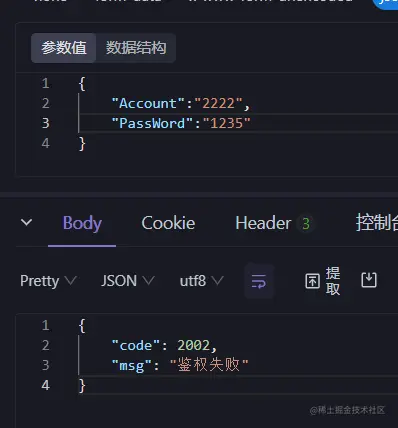Toggle the word wrap icon
This screenshot has width=398, height=428.
tap(259, 281)
